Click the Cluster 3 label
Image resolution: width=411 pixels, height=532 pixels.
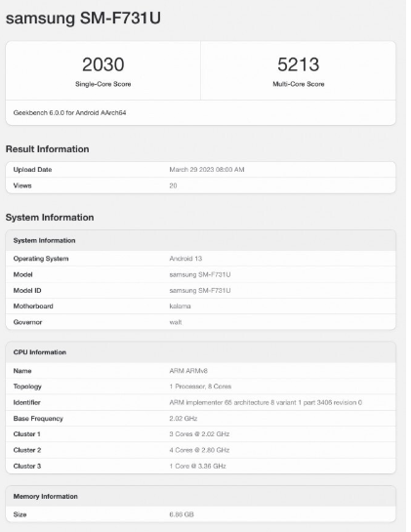tap(27, 466)
